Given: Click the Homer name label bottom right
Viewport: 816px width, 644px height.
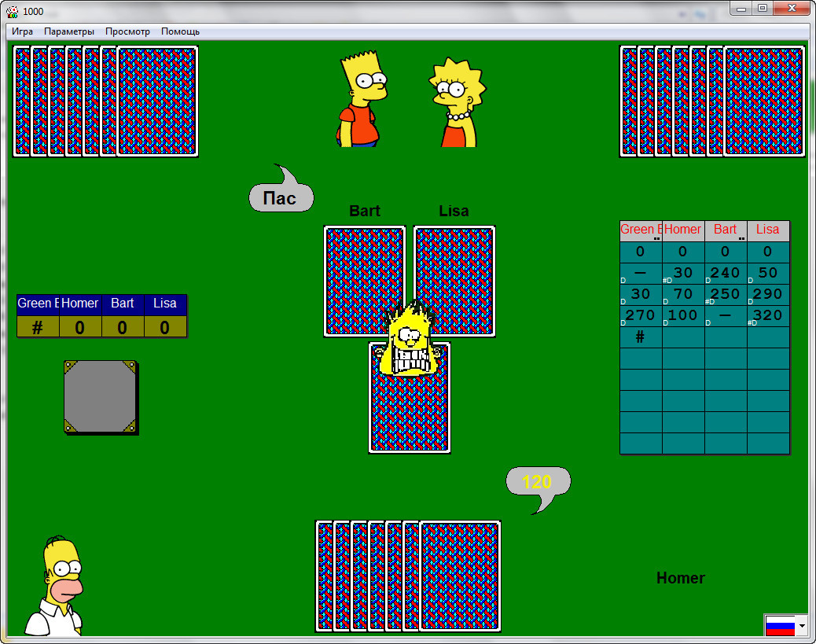Looking at the screenshot, I should click(x=680, y=578).
